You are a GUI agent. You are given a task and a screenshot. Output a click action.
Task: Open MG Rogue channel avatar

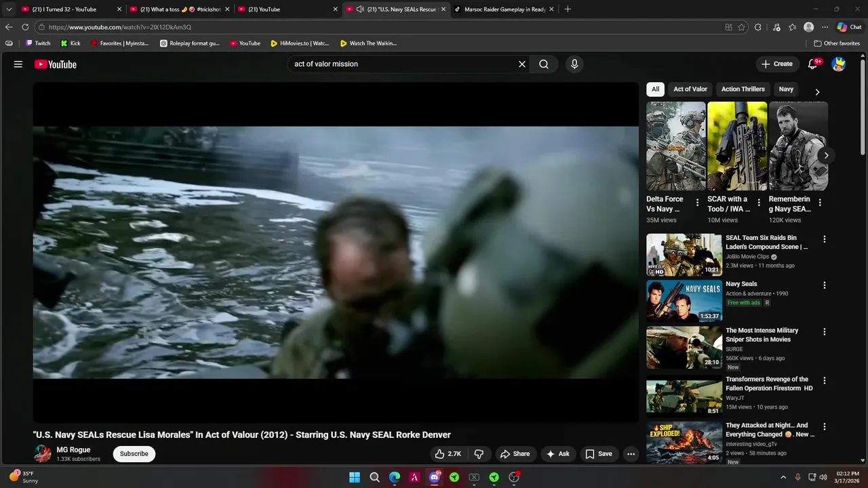[43, 454]
